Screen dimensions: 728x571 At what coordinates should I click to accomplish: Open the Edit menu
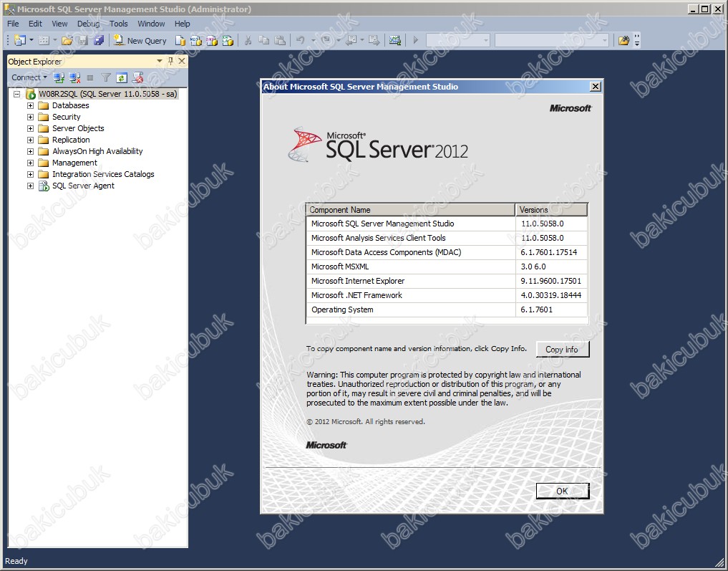[x=35, y=24]
